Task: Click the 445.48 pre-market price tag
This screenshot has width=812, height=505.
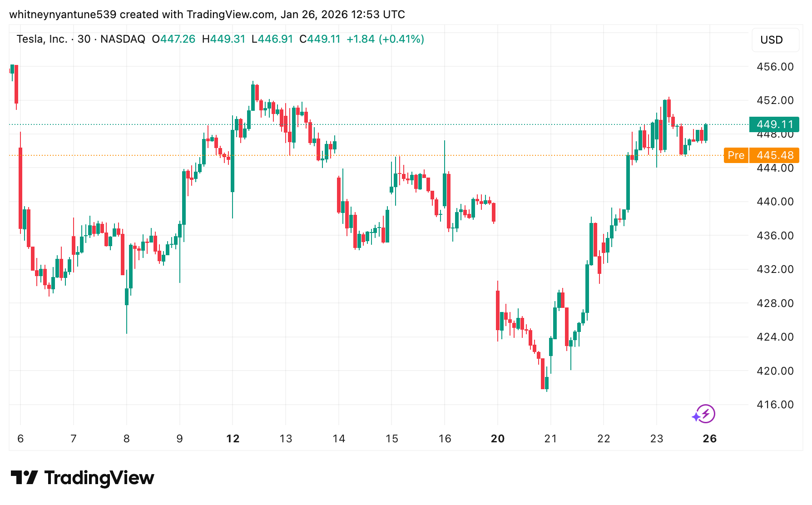Action: coord(774,155)
